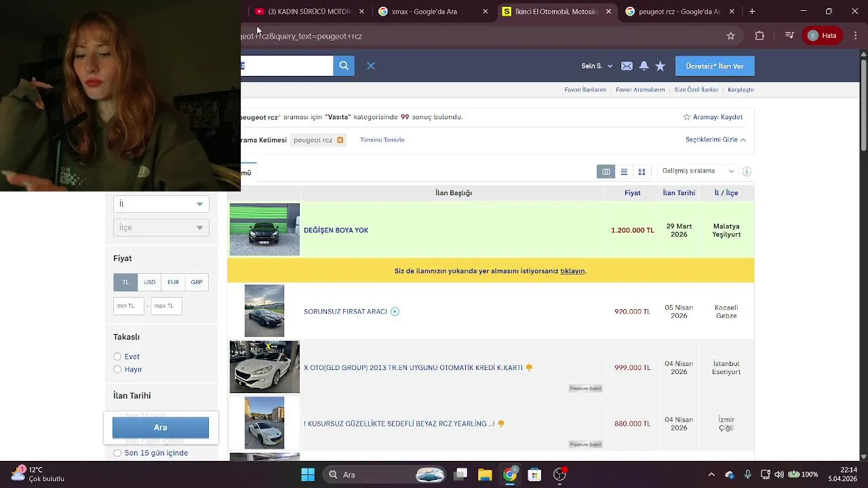Select TL currency toggle
Screen dimensions: 868x488
[x=125, y=282]
